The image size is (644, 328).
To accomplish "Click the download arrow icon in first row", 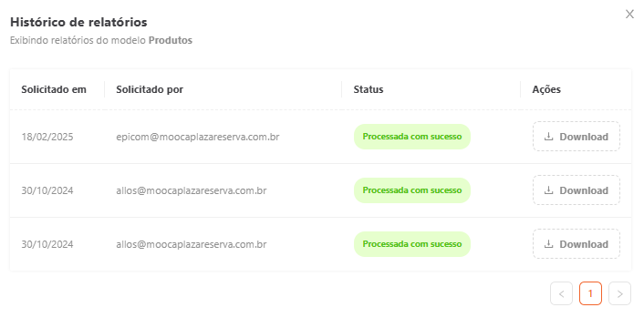I will pyautogui.click(x=548, y=137).
